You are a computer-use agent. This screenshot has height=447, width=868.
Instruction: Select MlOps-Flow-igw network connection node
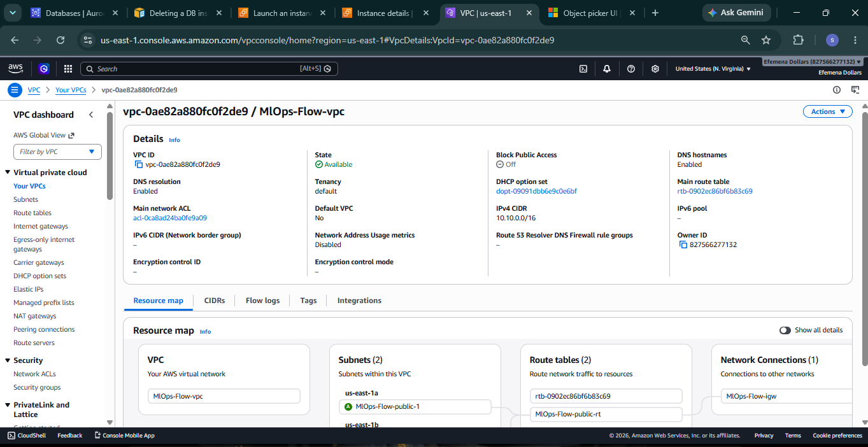tap(786, 396)
